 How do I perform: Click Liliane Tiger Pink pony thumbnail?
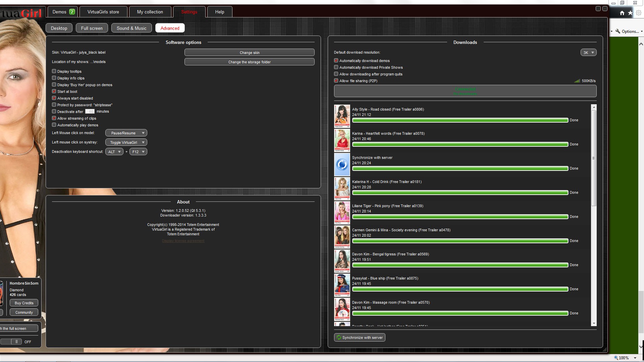[342, 213]
